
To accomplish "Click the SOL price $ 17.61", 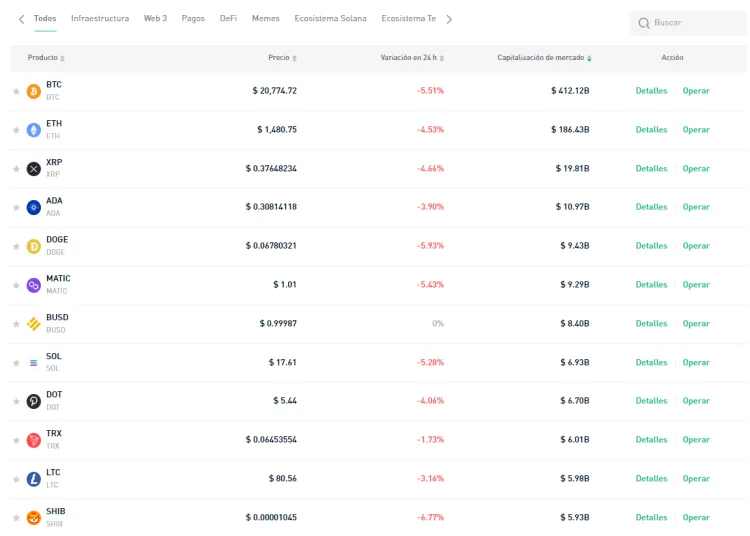I will [283, 362].
